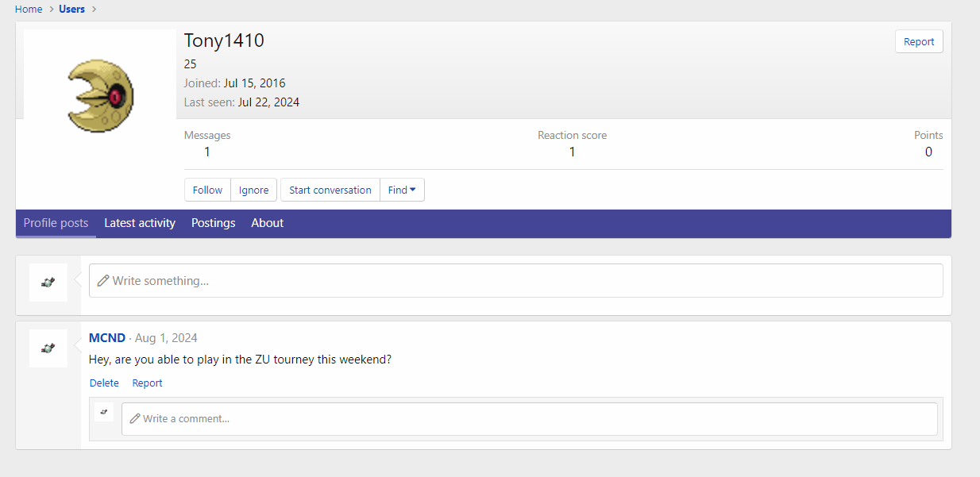Click the Lunatone profile avatar image

click(100, 96)
